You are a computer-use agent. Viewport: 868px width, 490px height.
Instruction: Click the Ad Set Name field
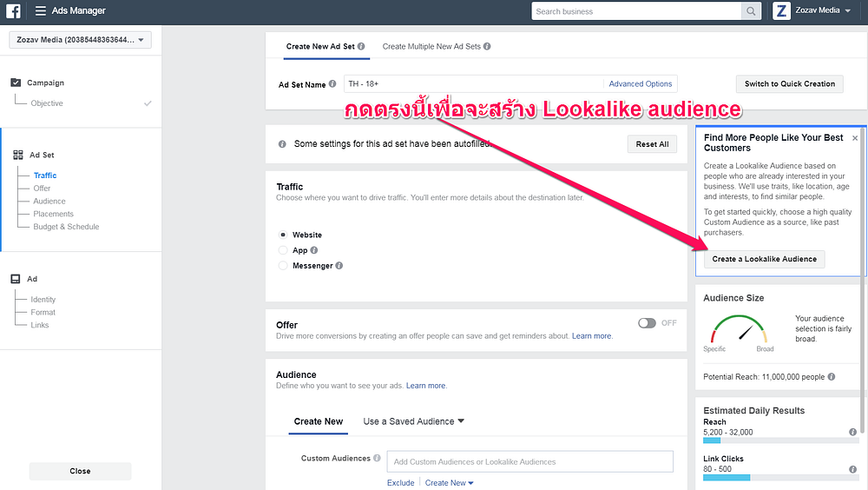473,83
